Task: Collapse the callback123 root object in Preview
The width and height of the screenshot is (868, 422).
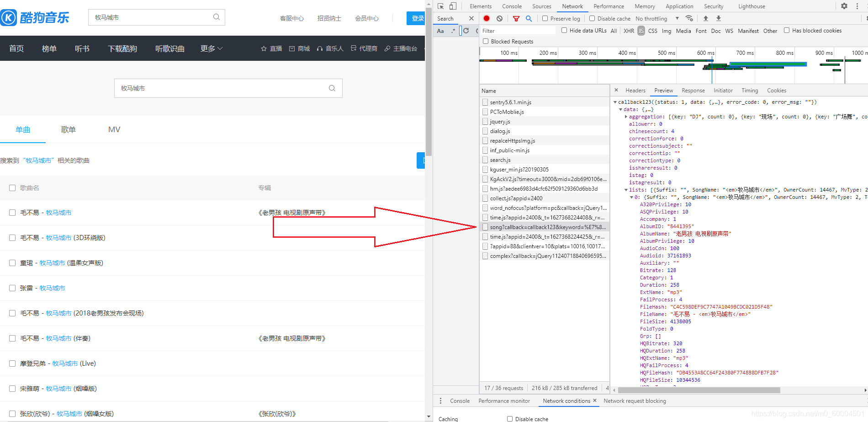Action: (615, 102)
